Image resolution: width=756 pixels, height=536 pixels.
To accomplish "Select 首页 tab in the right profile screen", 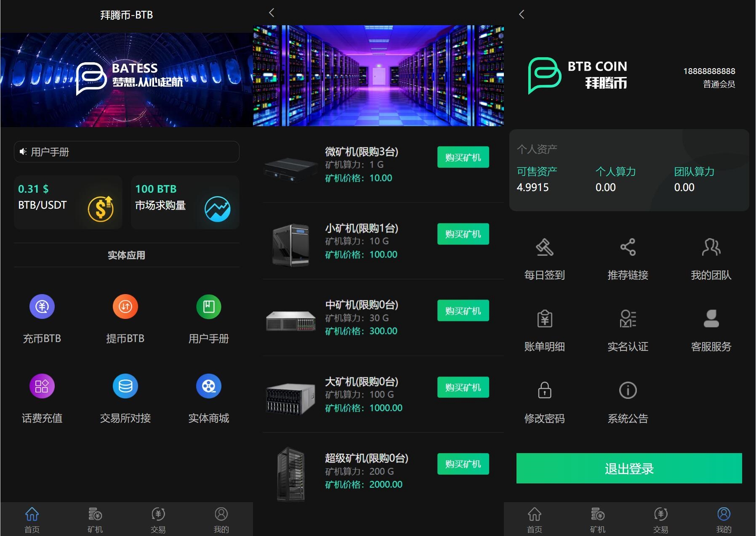I will click(x=535, y=520).
